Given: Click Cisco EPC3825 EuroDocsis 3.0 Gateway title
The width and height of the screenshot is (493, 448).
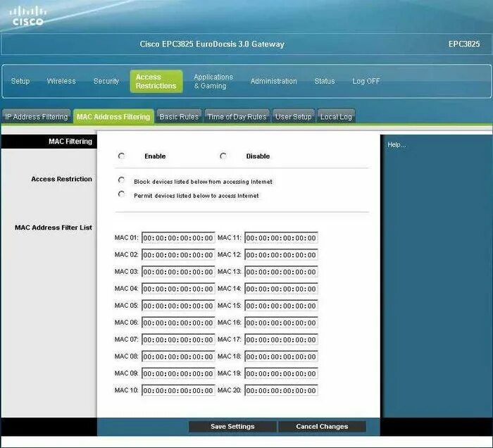Looking at the screenshot, I should [212, 44].
